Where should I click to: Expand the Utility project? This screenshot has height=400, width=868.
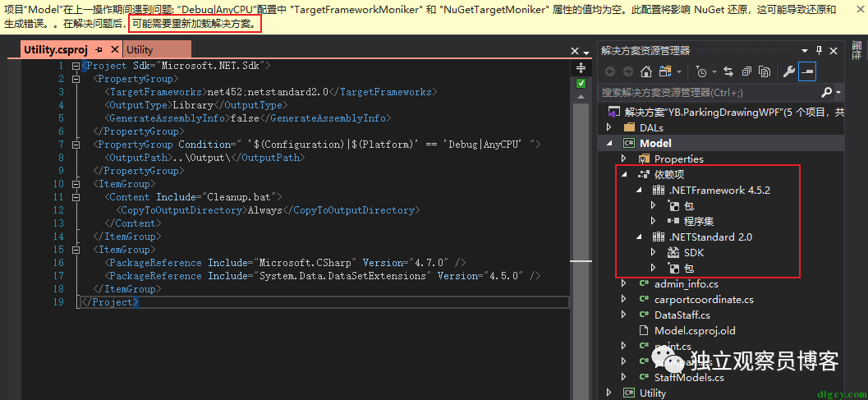[x=609, y=393]
